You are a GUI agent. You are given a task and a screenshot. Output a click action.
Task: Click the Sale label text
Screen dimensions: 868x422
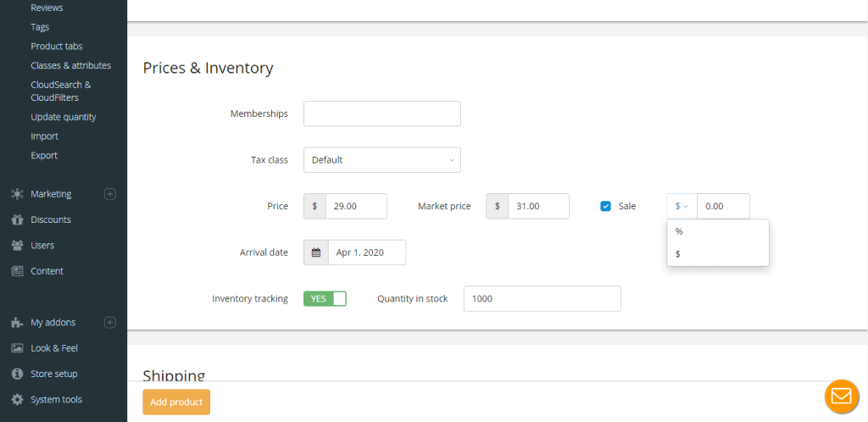tap(627, 206)
